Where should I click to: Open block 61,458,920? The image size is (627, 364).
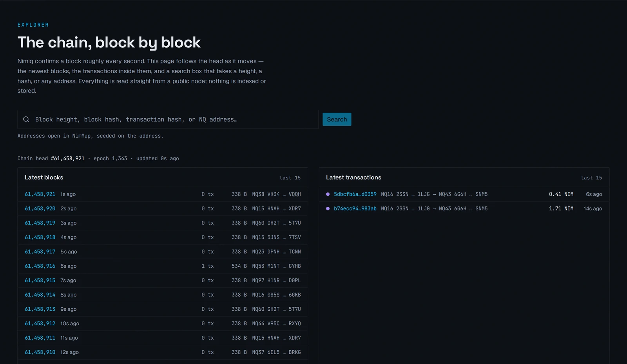pyautogui.click(x=40, y=209)
